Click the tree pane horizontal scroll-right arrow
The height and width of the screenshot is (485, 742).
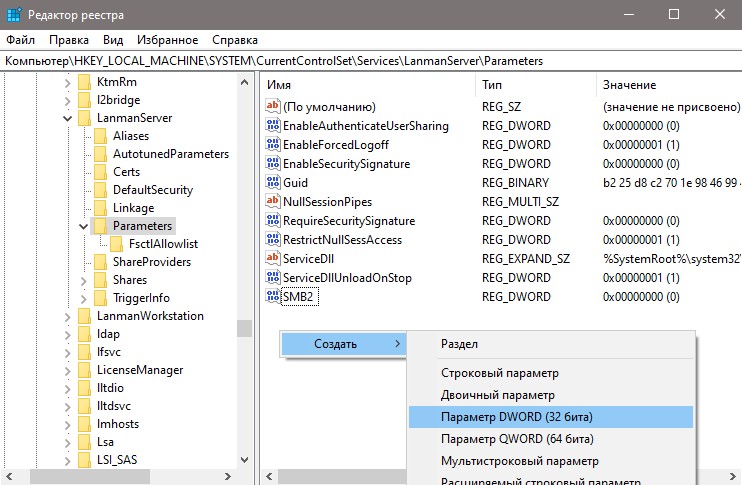[x=228, y=476]
